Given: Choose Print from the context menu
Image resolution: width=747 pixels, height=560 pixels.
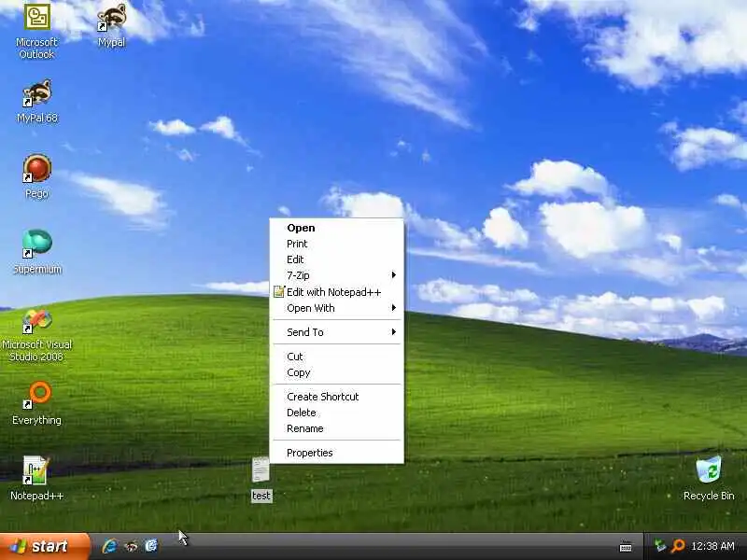Looking at the screenshot, I should [336, 244].
